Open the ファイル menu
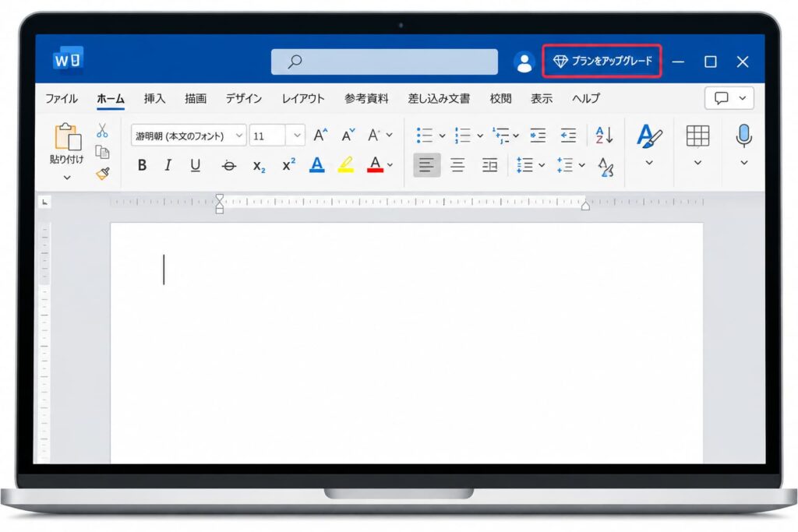 tap(61, 98)
